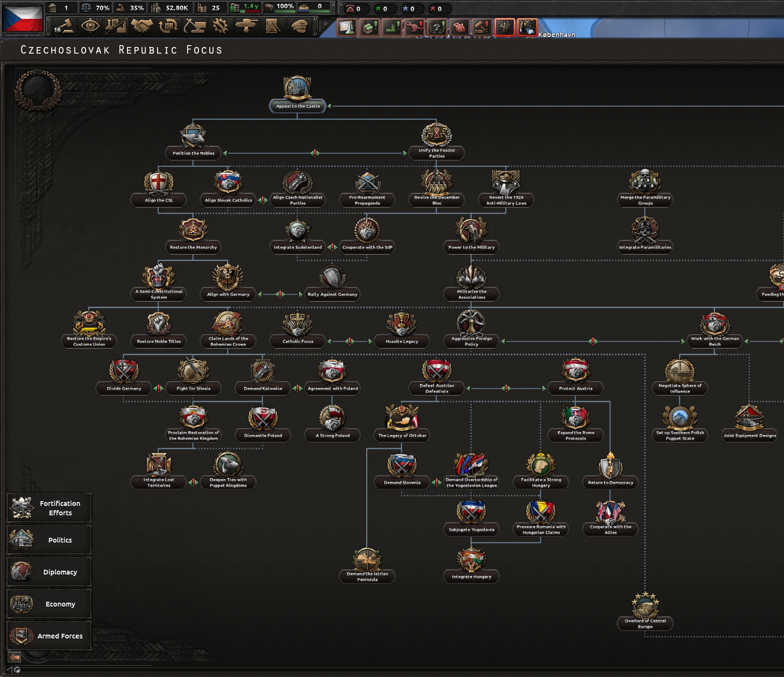Click the empty research slot flask alert
The image size is (784, 677).
click(347, 27)
